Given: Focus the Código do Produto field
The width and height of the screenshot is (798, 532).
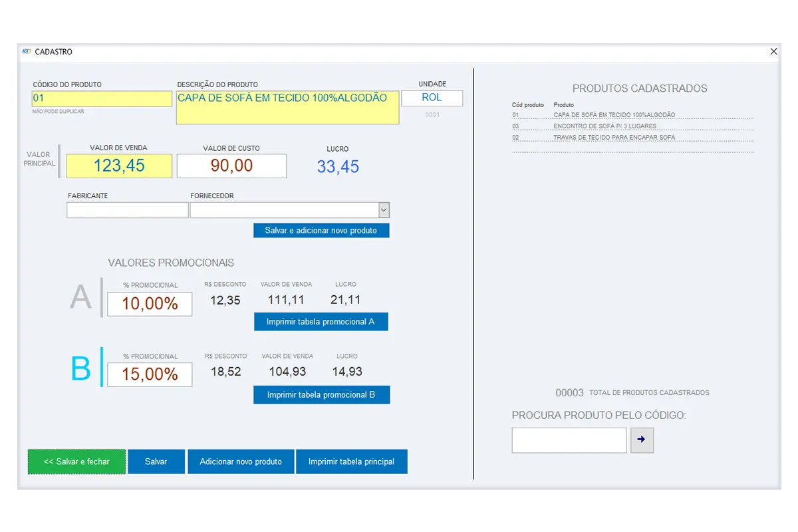Looking at the screenshot, I should click(102, 99).
